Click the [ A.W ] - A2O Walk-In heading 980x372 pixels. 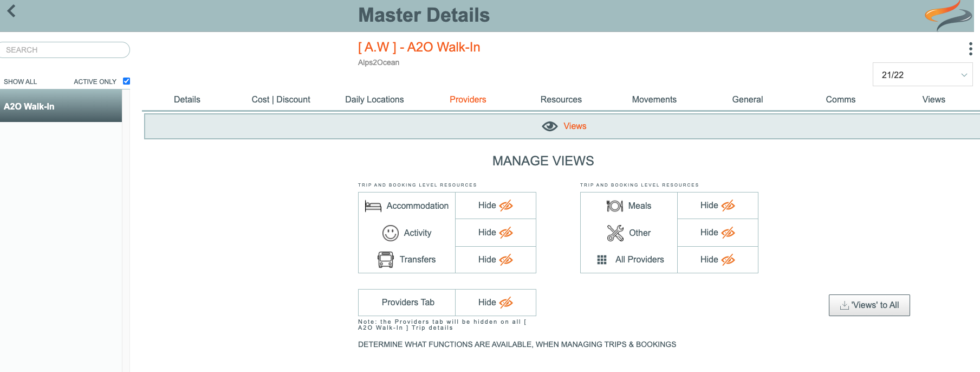click(x=419, y=47)
